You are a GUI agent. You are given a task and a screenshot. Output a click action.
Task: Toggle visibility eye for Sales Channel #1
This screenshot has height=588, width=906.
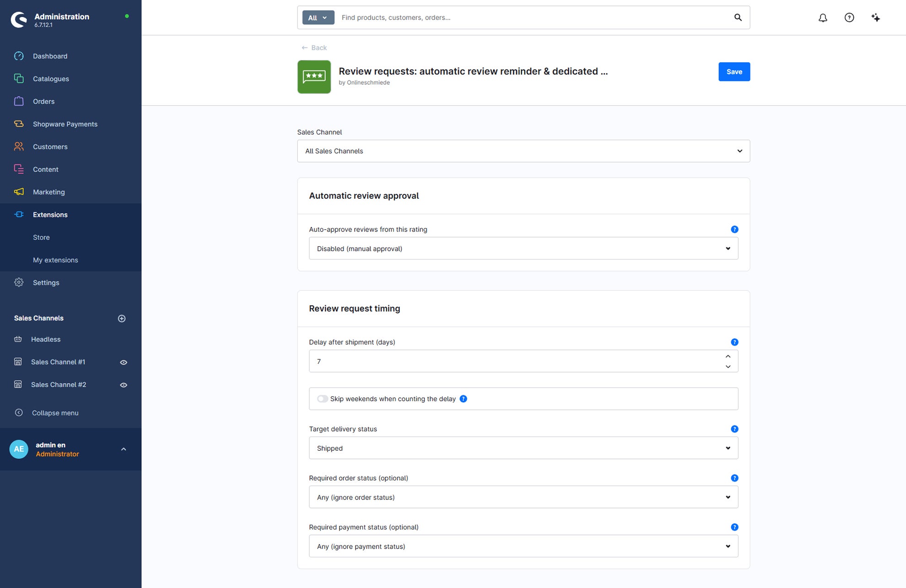(124, 362)
